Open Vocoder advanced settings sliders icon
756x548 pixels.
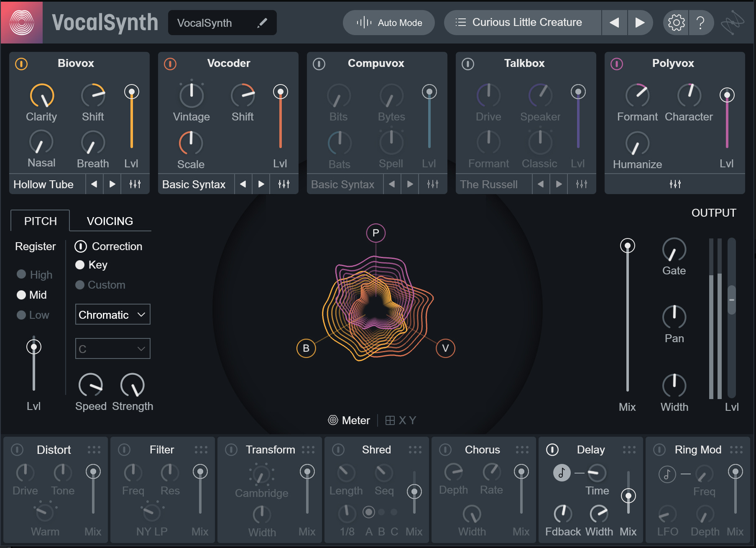click(284, 184)
